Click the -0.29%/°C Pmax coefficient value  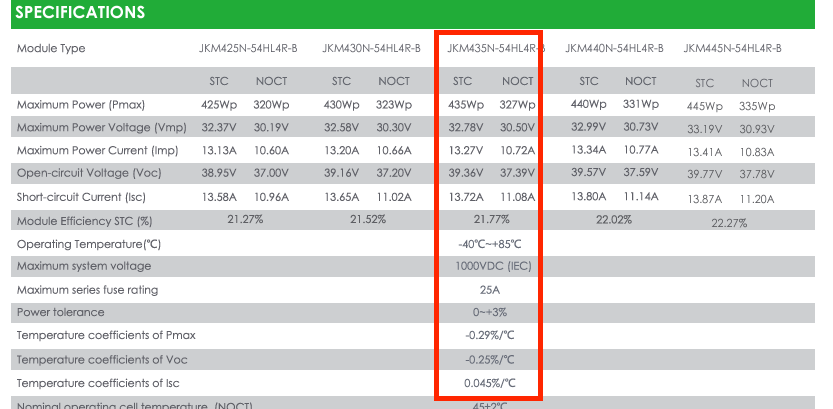[x=489, y=336]
